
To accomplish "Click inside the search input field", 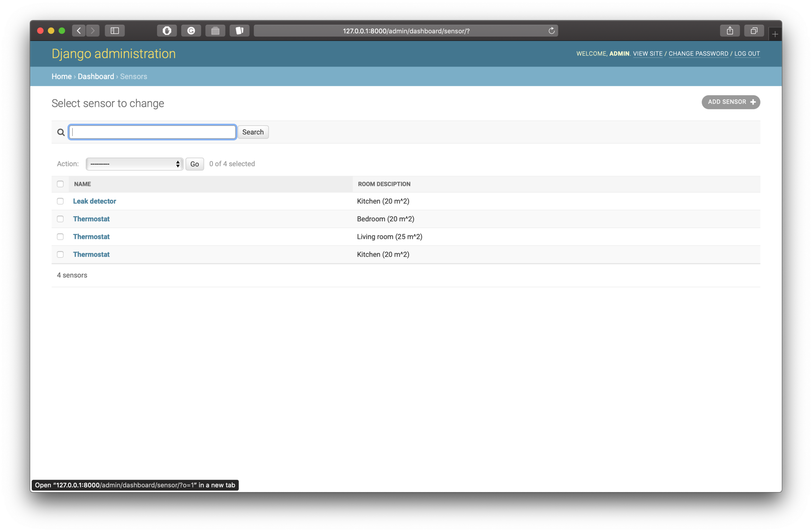I will (x=152, y=132).
